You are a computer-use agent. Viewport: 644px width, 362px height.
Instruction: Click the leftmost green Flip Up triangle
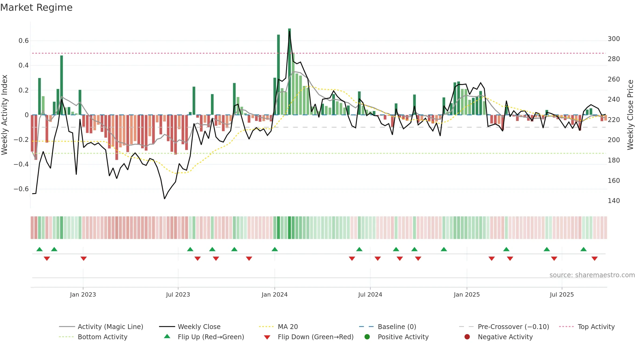pos(39,249)
